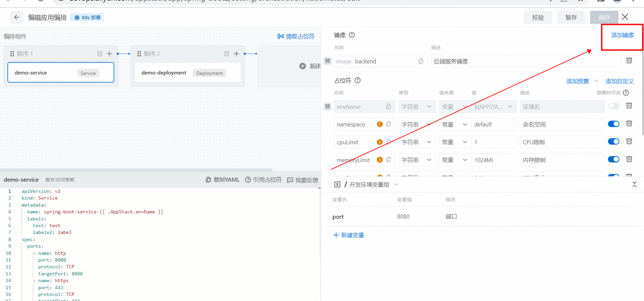
Task: Click the 暂存 button
Action: (x=571, y=18)
